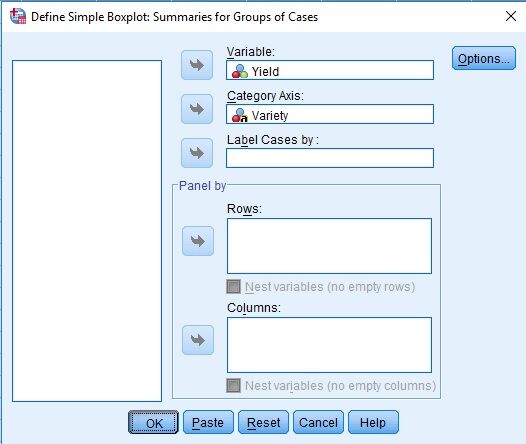This screenshot has height=444, width=526.
Task: Click the Reset button
Action: 263,423
